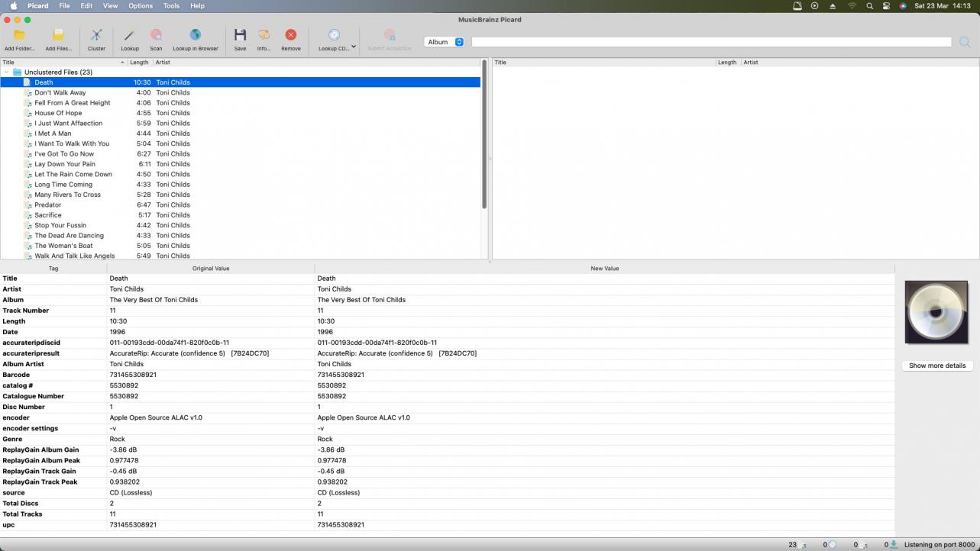The height and width of the screenshot is (551, 980).
Task: Run Lookup from the toolbar
Action: [130, 36]
